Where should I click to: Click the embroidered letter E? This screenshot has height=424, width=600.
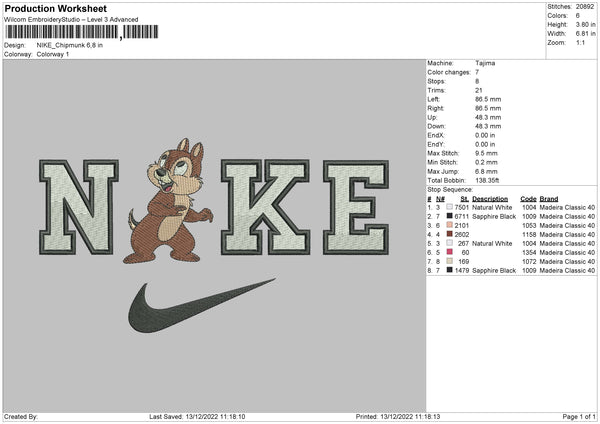356,206
